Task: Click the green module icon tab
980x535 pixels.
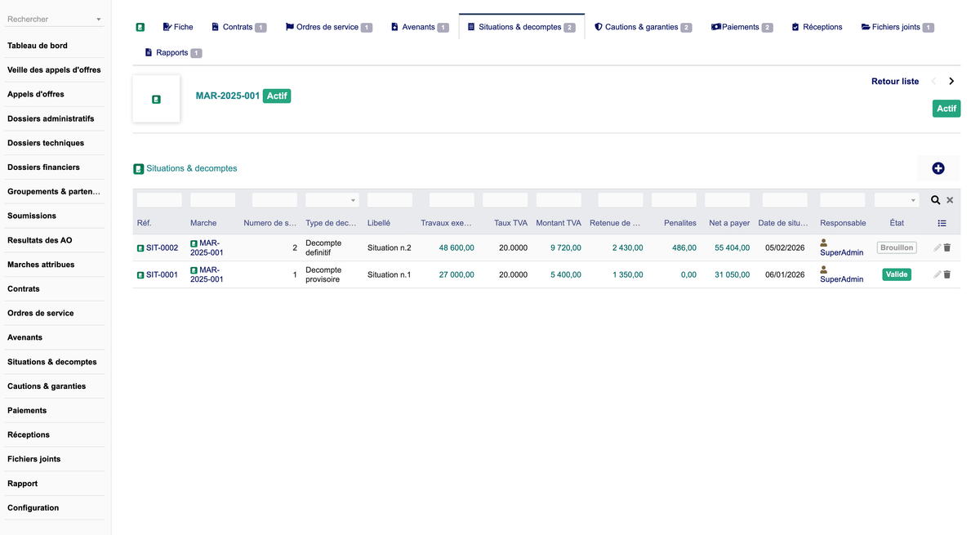Action: [x=140, y=27]
